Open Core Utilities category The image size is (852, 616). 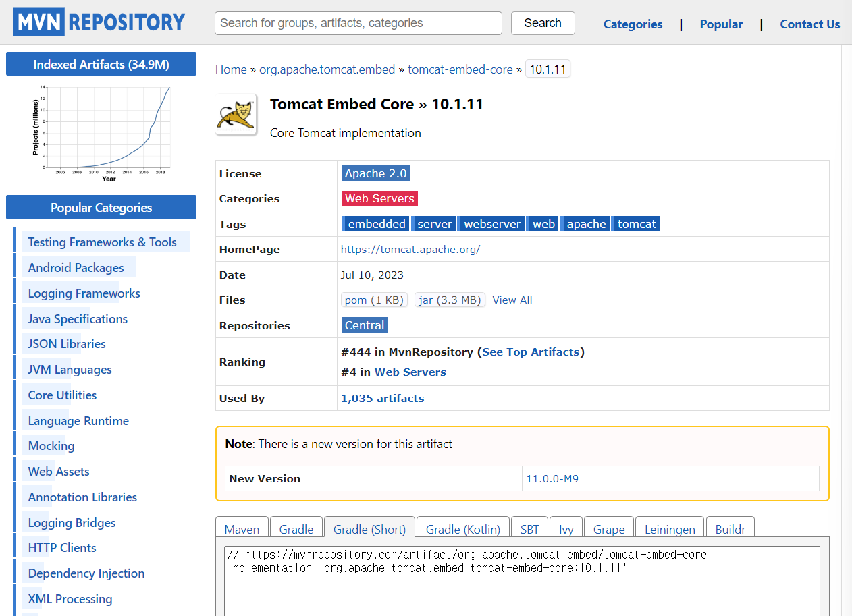[62, 395]
